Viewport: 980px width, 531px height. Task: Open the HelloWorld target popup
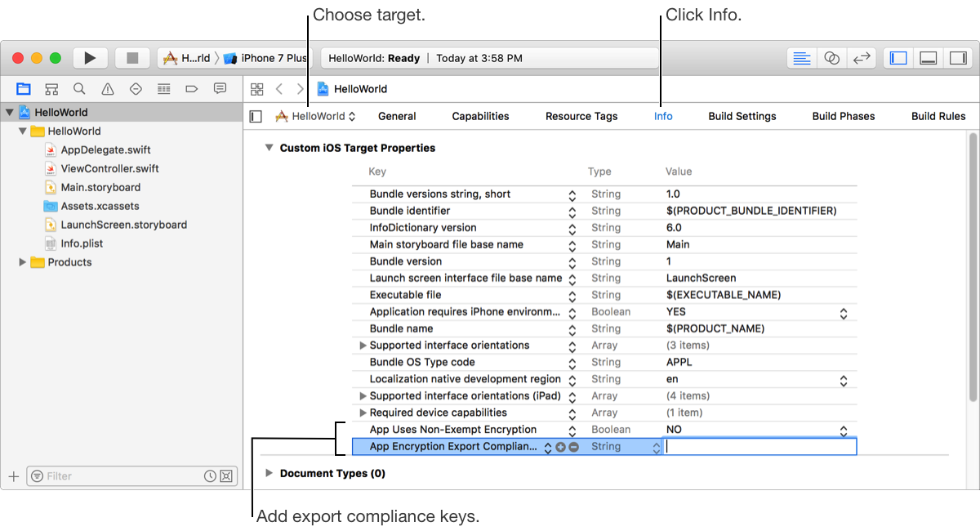click(315, 116)
